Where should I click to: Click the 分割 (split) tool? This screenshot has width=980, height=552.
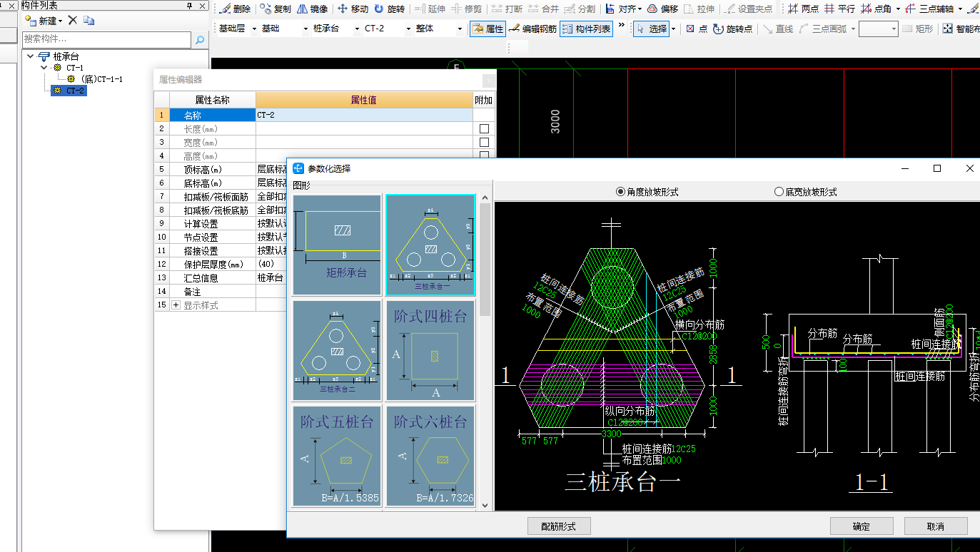pos(580,9)
